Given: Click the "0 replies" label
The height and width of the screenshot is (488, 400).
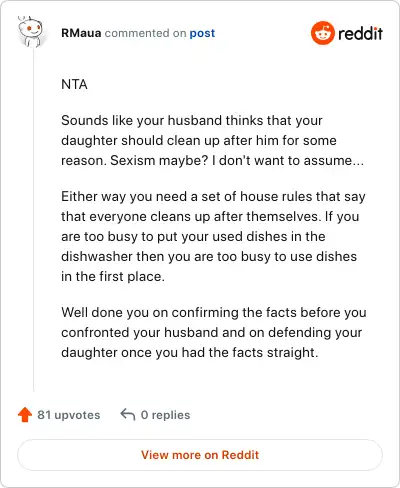Looking at the screenshot, I should point(165,415).
